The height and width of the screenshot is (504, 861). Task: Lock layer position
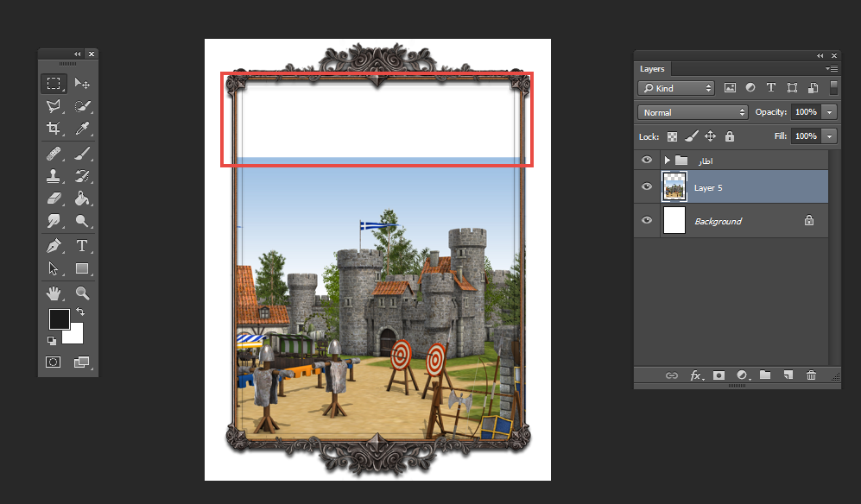710,136
